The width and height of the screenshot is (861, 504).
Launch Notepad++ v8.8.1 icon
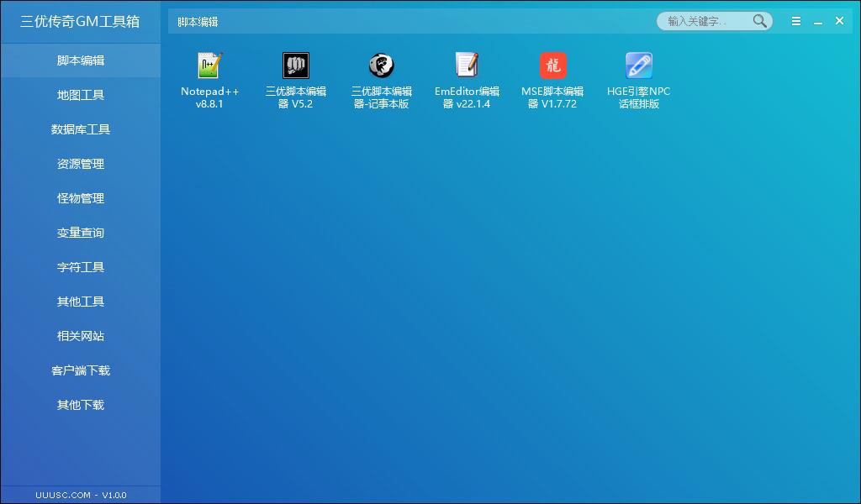210,66
